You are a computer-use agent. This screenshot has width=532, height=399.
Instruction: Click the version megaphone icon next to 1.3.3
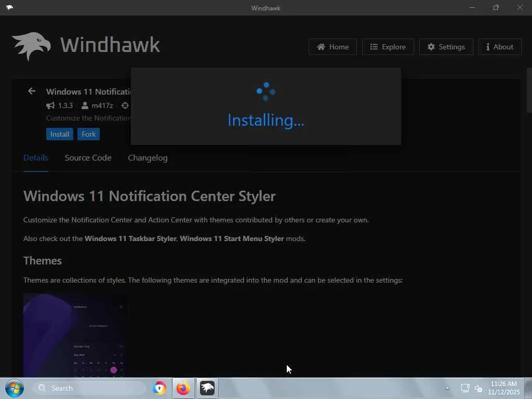(50, 105)
